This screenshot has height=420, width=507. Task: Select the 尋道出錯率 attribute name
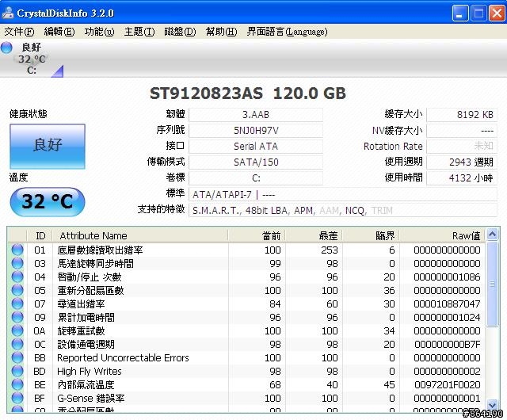(81, 304)
